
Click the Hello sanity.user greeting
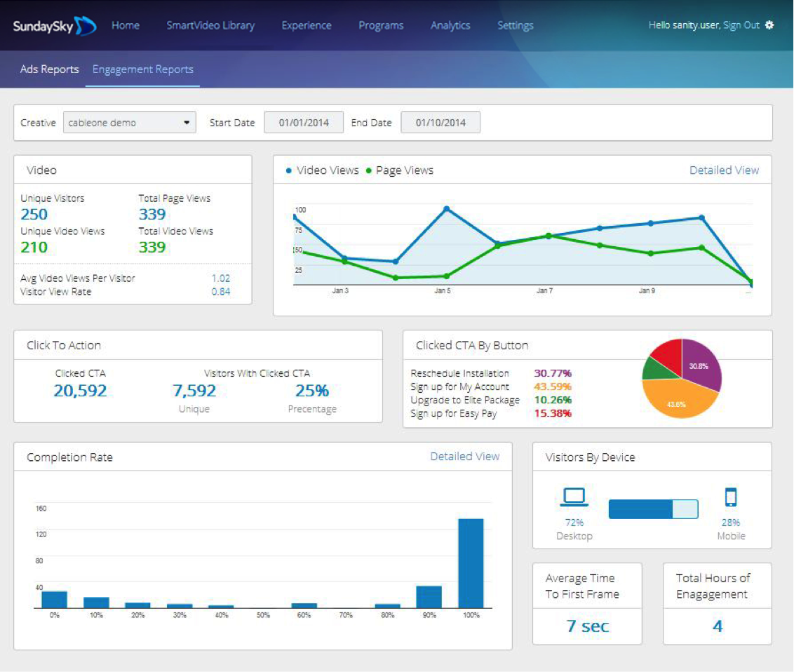click(x=684, y=25)
